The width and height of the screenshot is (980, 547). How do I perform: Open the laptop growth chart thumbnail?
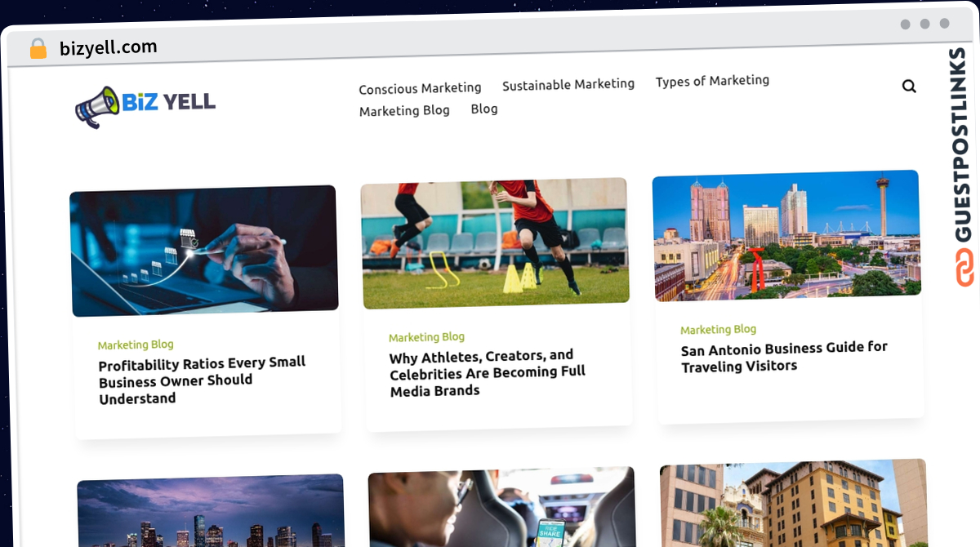pos(204,251)
